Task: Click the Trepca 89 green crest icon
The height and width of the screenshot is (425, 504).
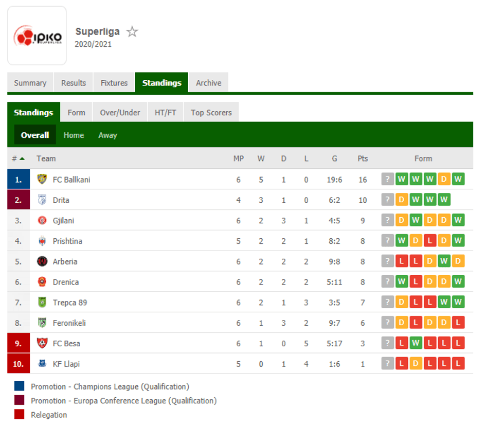Action: [x=42, y=303]
